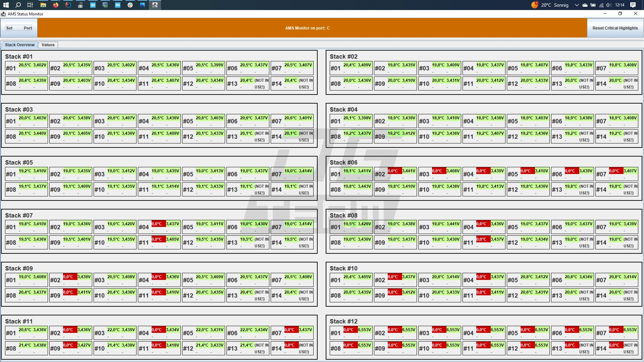This screenshot has height=362, width=644.
Task: Select cell #06 '3,434V' in Stack #10
Action: click(x=573, y=280)
